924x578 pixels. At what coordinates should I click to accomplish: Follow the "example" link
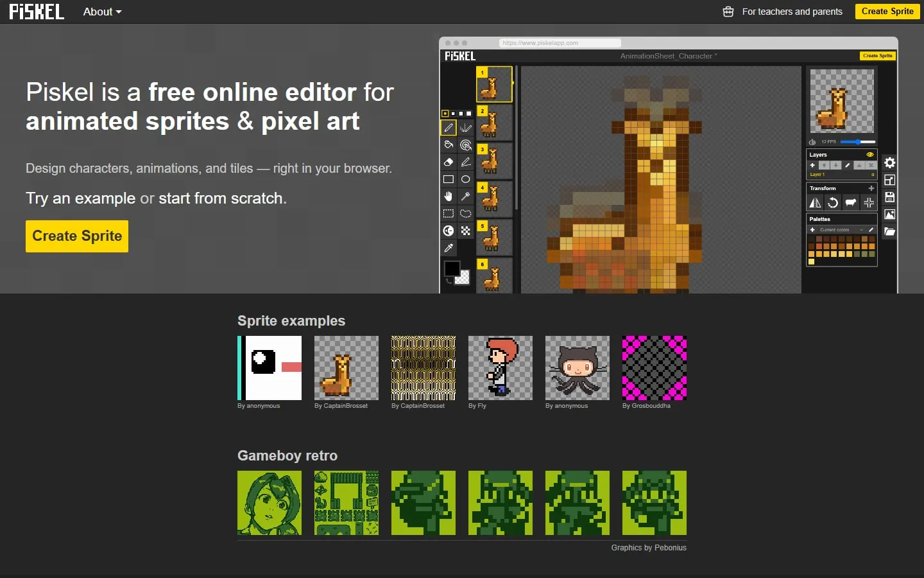105,198
